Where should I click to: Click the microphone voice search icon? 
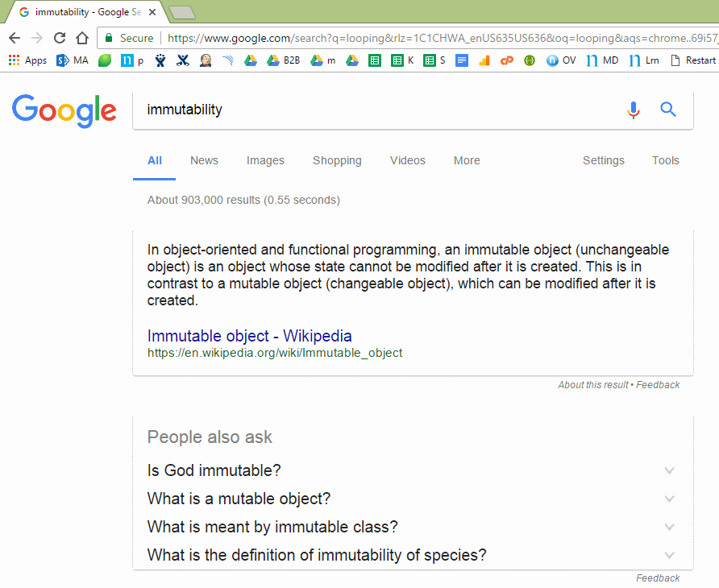click(634, 110)
